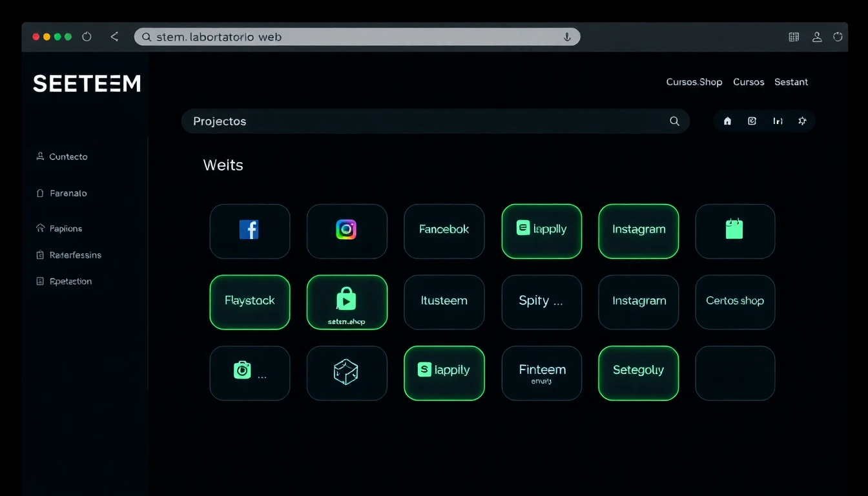Click the Fanecbok labeled button
Screen dimensions: 868x496
[x=444, y=231]
